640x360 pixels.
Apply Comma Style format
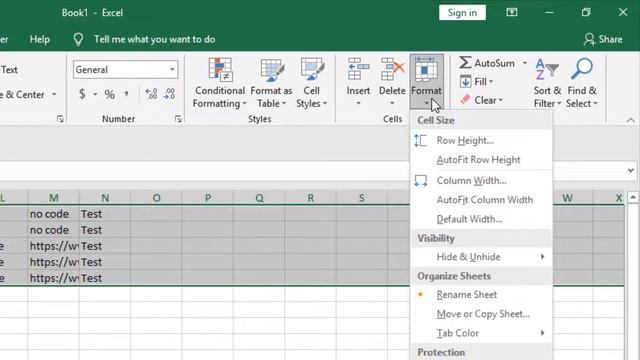point(127,94)
